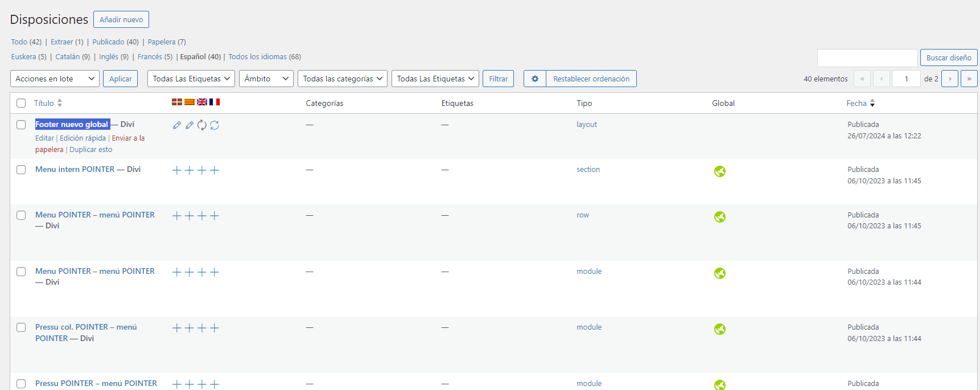
Task: Open the Acciones en lote dropdown
Action: (55, 79)
